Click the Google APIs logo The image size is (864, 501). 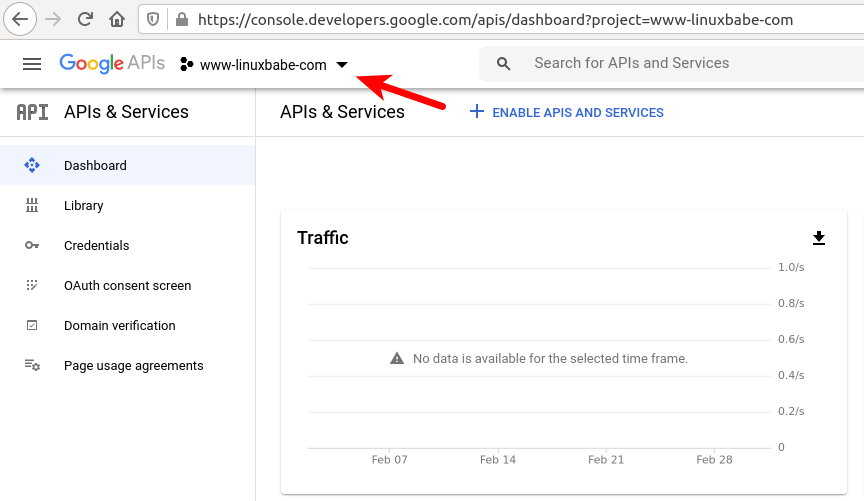pyautogui.click(x=111, y=64)
